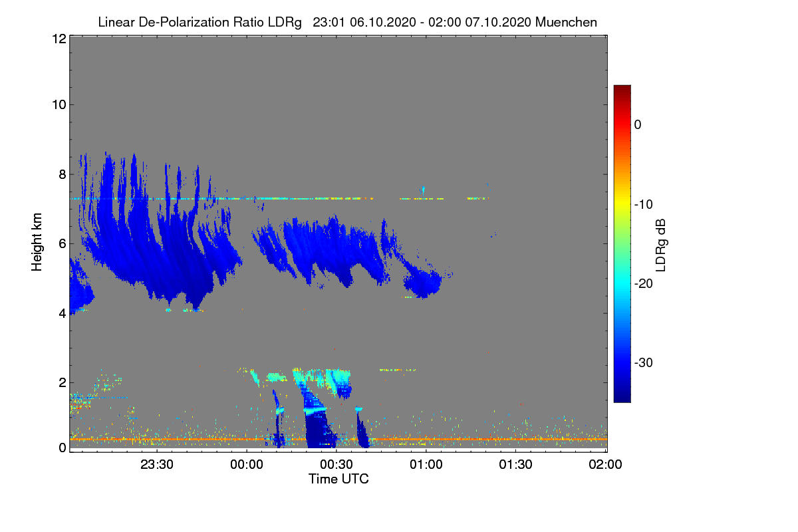
Task: Click the small blue cloud patch near 01:00
Action: (x=424, y=282)
